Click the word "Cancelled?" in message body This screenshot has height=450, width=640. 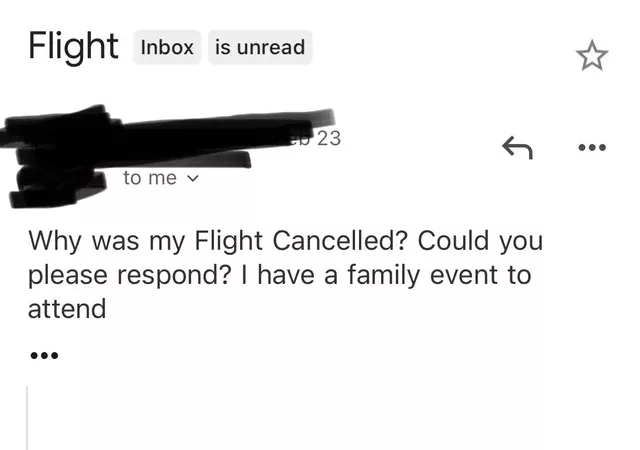[x=340, y=241]
